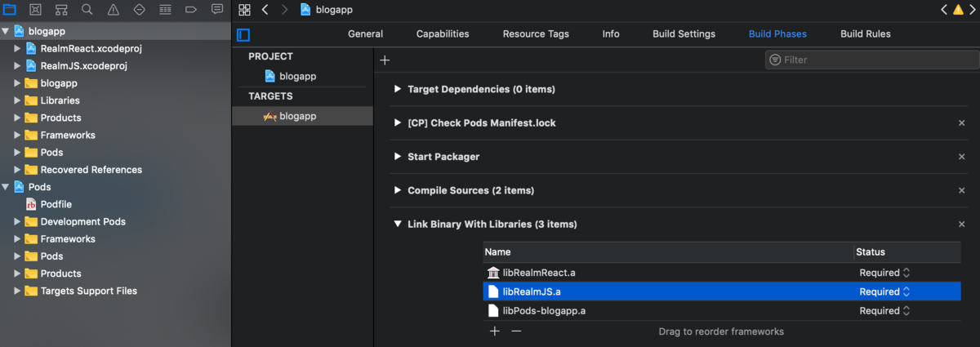
Task: Open the Find navigator magnifier icon
Action: pos(87,10)
